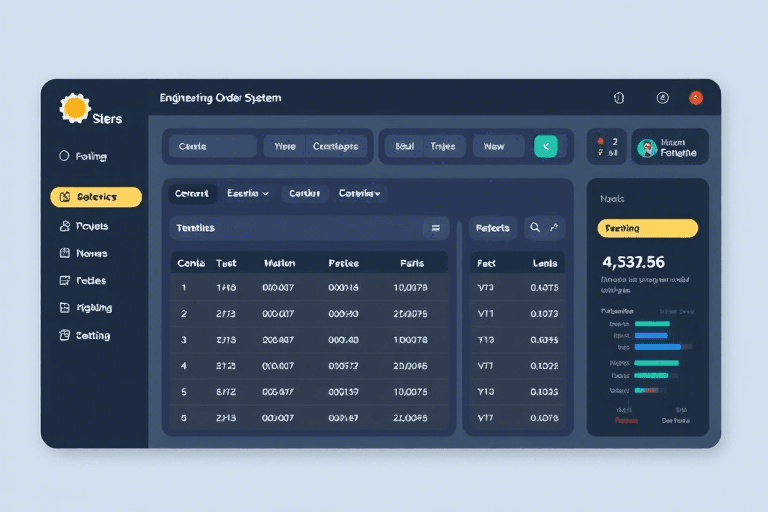Click the expand arrow icon next to search
Viewport: 768px width, 512px height.
(555, 228)
